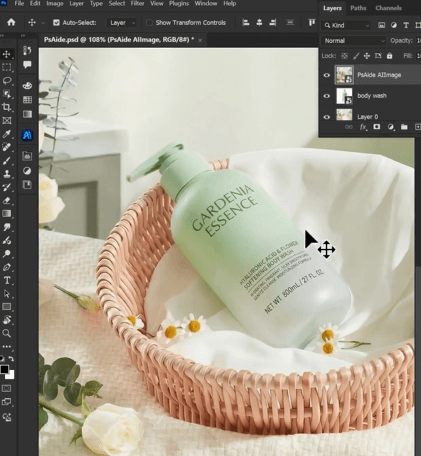
Task: Add a layer mask from Layers footer
Action: click(x=377, y=127)
